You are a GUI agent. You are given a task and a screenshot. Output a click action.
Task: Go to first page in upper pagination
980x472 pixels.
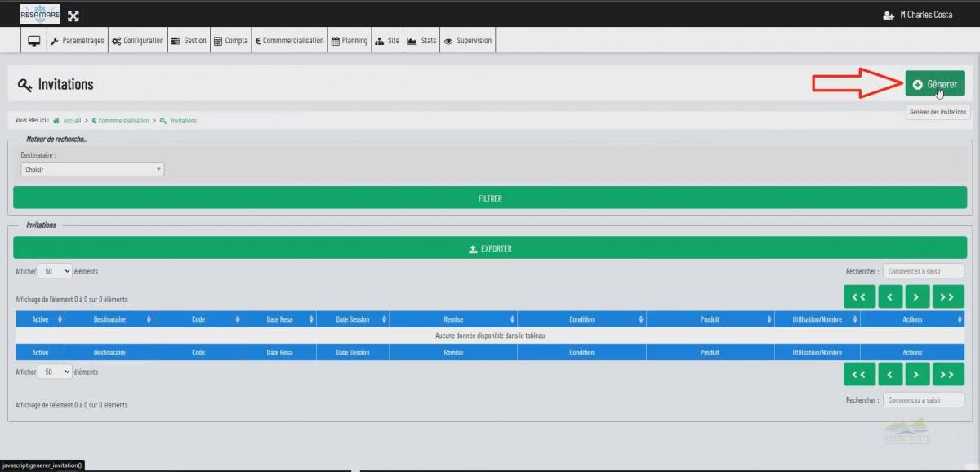859,296
